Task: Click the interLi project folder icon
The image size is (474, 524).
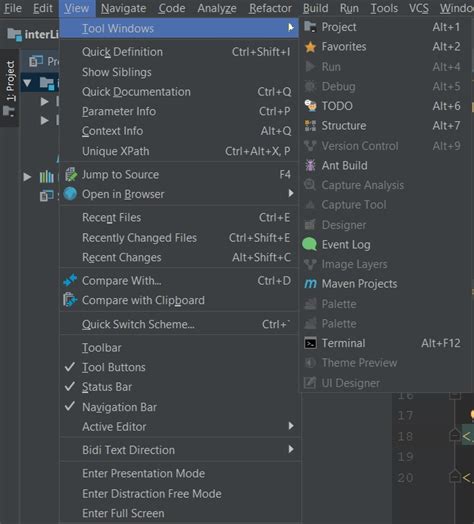Action: [14, 34]
